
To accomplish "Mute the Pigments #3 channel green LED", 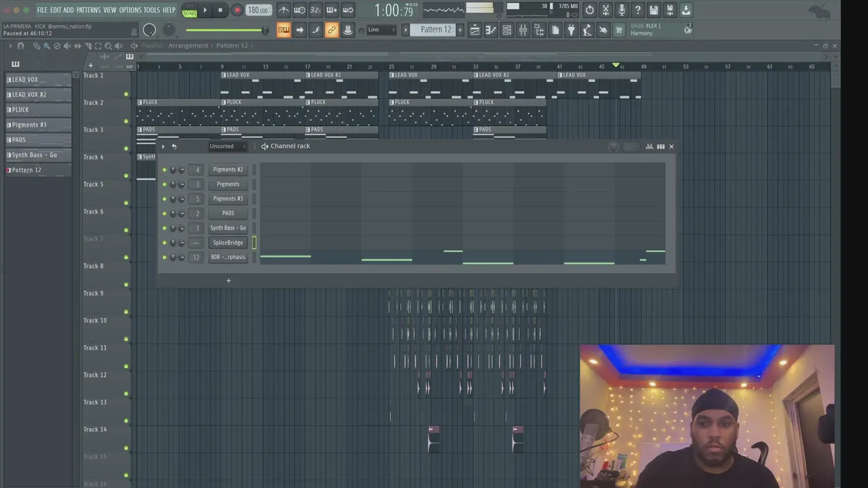I will (164, 199).
